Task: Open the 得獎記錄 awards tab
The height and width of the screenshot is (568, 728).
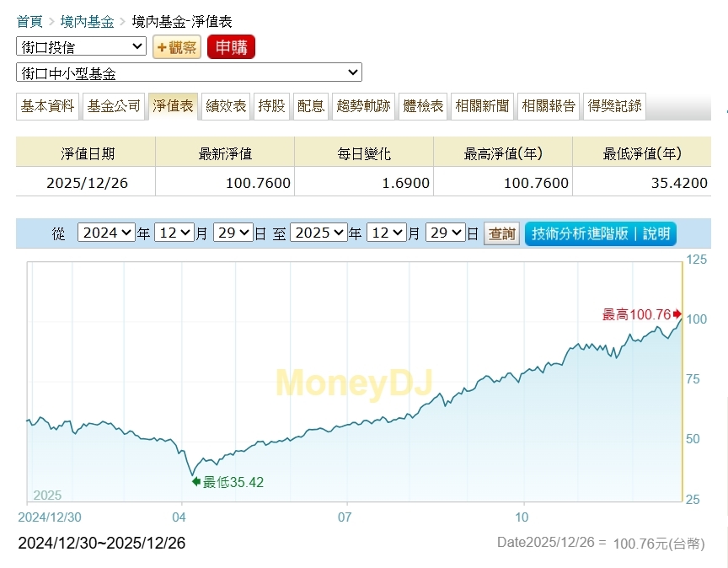Action: [x=613, y=106]
